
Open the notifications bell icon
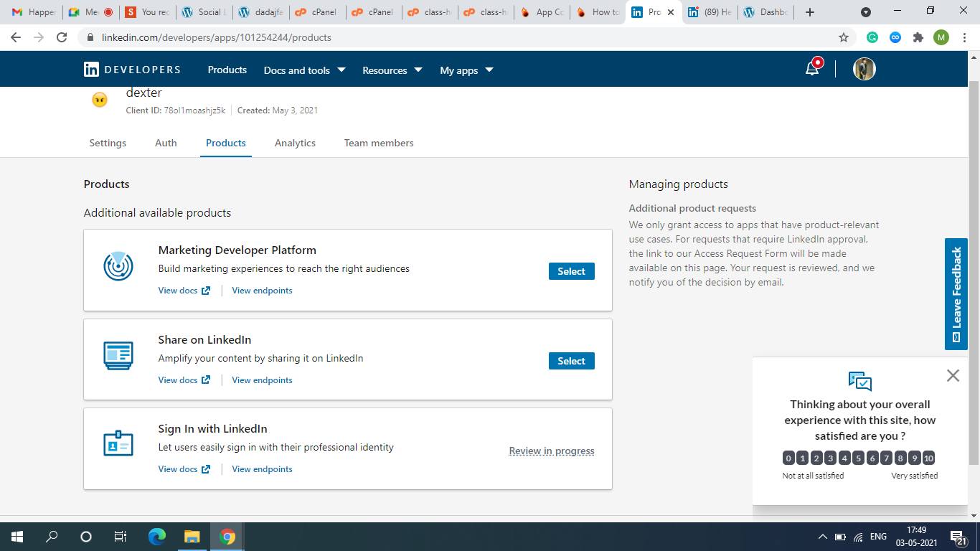812,69
